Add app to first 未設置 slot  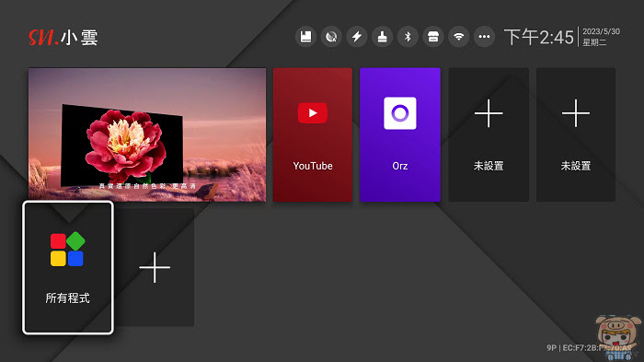pos(489,134)
